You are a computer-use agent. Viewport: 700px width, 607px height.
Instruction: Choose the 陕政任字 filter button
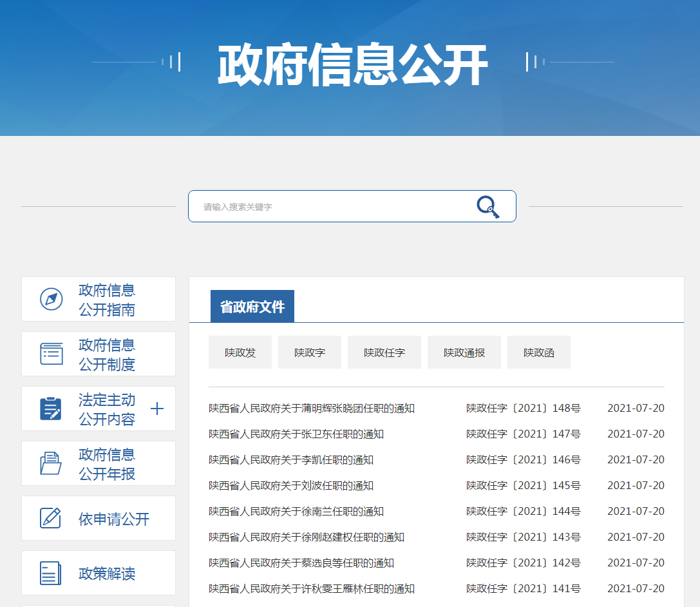tap(384, 352)
